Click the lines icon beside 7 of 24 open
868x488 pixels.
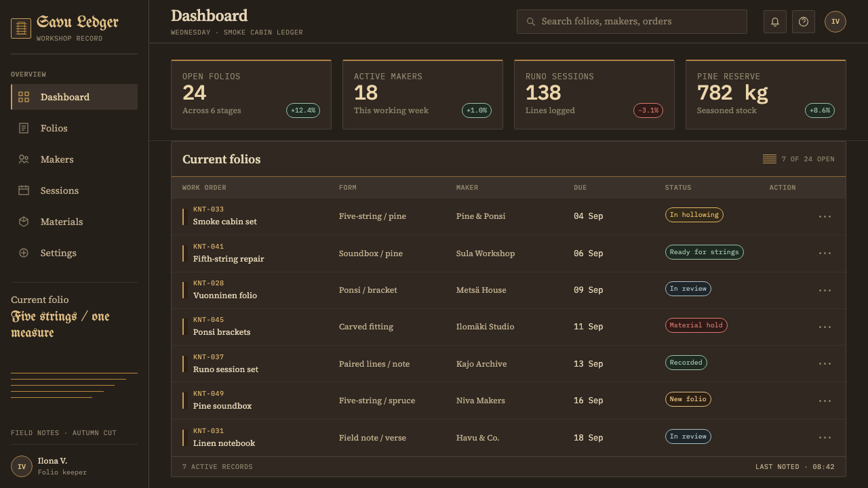770,159
